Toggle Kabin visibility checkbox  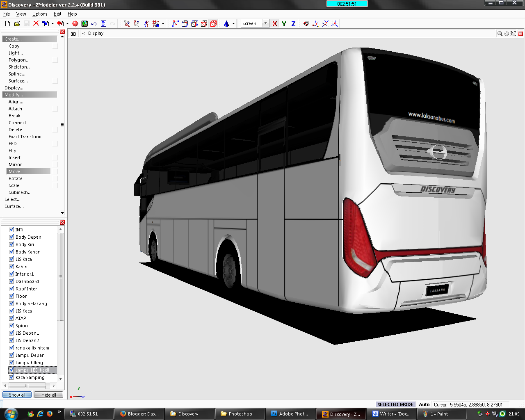[11, 267]
